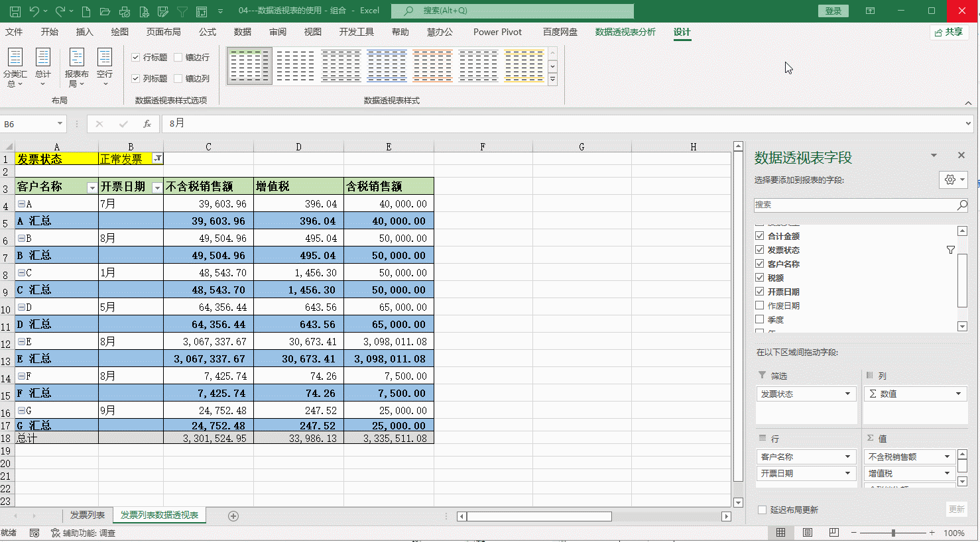This screenshot has height=542, width=980.
Task: Check the 作废日期 field
Action: pos(760,305)
